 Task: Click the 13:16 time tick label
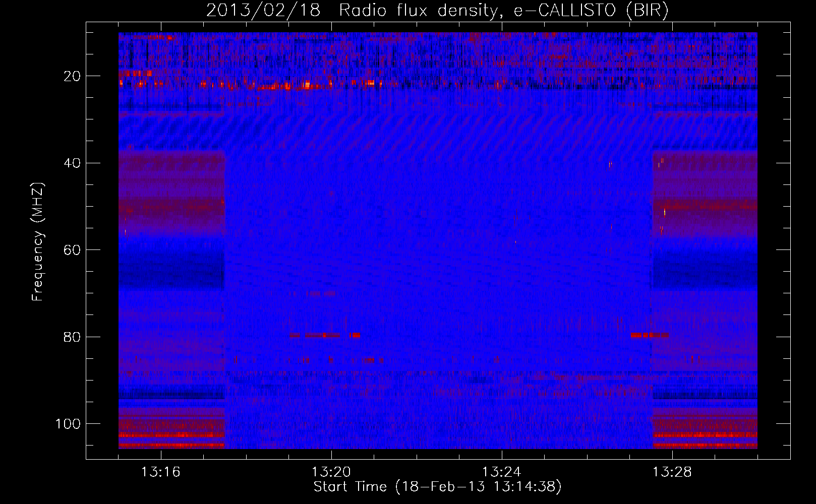161,472
